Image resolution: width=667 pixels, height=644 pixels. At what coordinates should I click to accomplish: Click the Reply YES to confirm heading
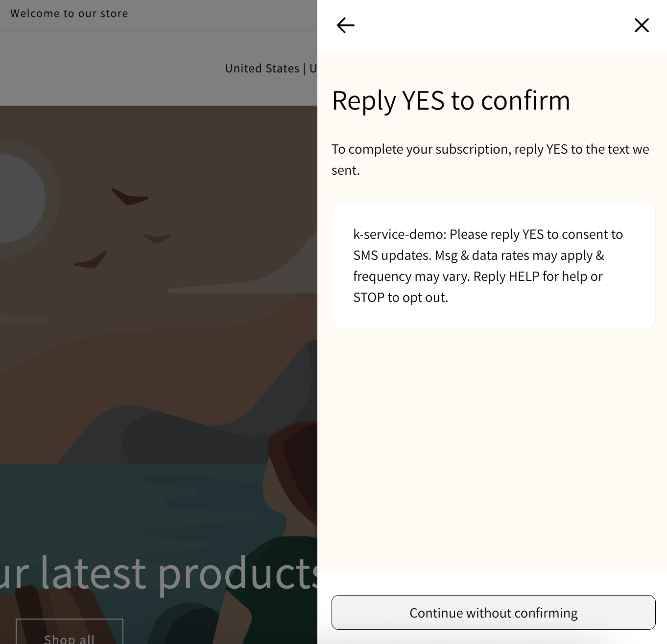[451, 100]
